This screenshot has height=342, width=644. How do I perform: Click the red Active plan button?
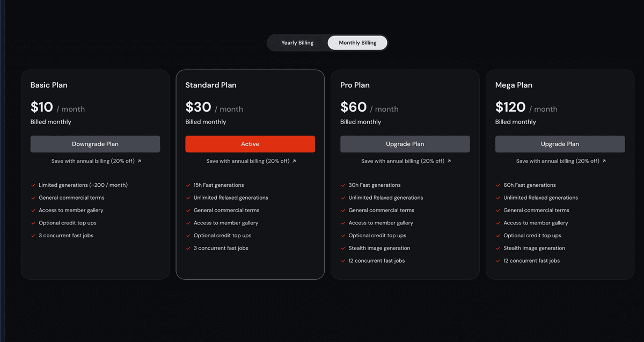point(250,144)
